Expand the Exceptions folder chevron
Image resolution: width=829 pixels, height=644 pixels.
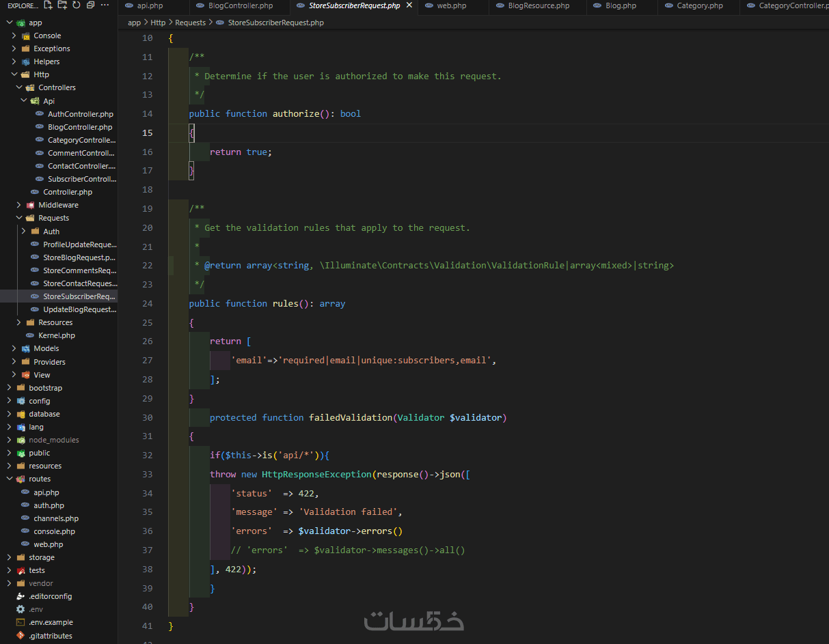click(x=14, y=48)
